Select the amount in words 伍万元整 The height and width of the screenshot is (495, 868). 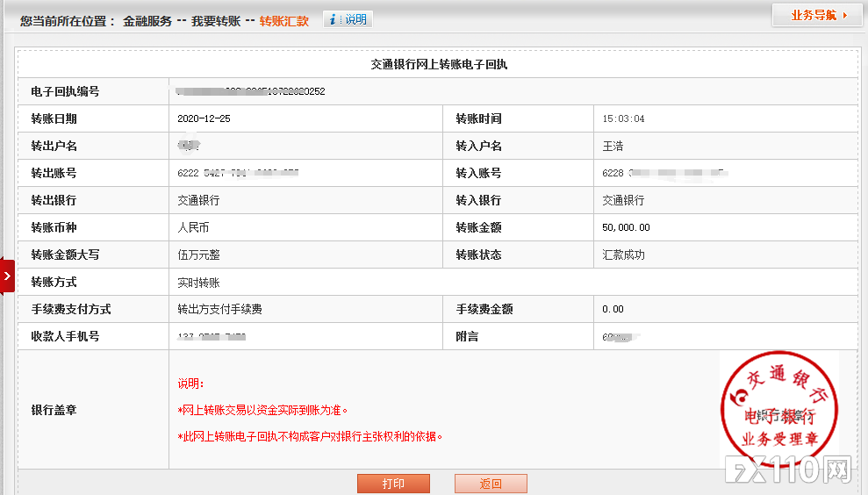pyautogui.click(x=198, y=255)
